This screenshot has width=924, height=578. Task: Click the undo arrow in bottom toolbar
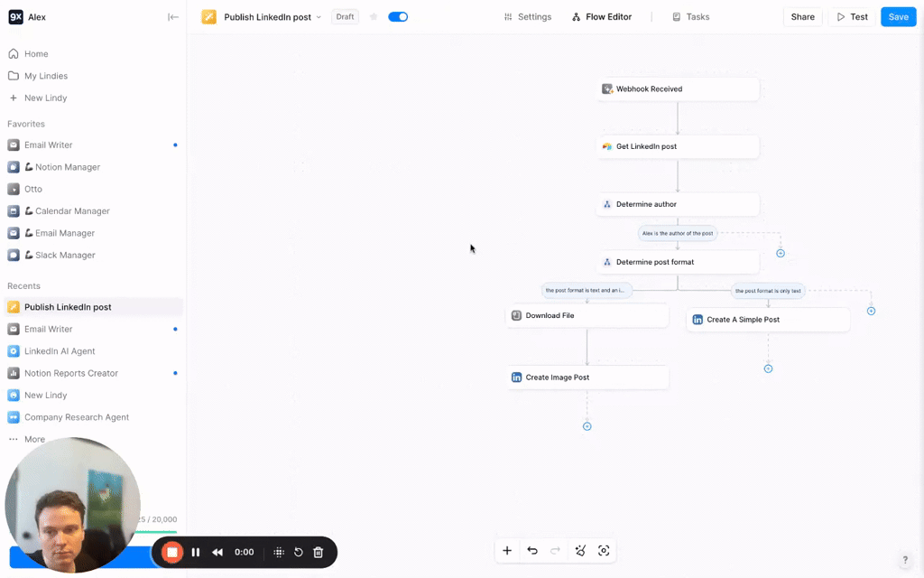tap(532, 551)
